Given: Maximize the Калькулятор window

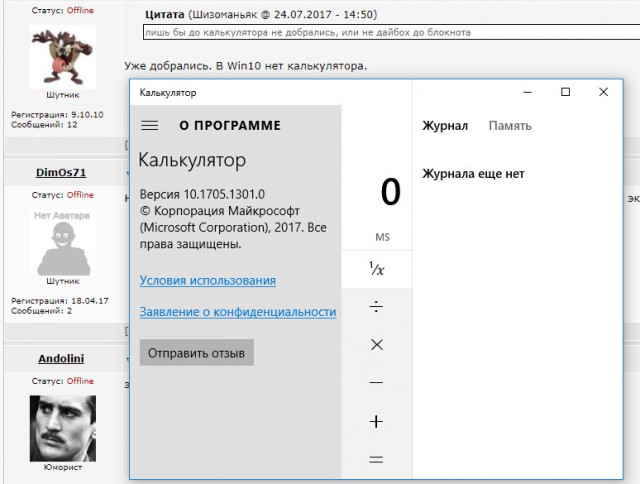Looking at the screenshot, I should [x=565, y=92].
